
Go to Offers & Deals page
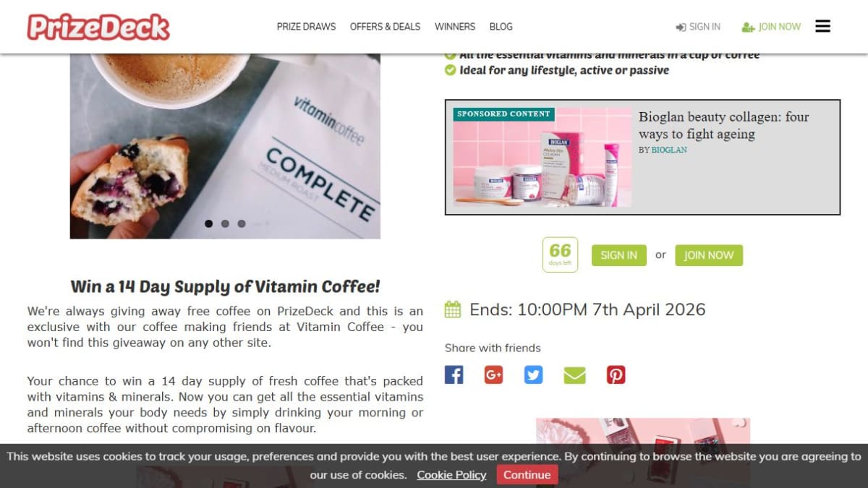(x=385, y=27)
